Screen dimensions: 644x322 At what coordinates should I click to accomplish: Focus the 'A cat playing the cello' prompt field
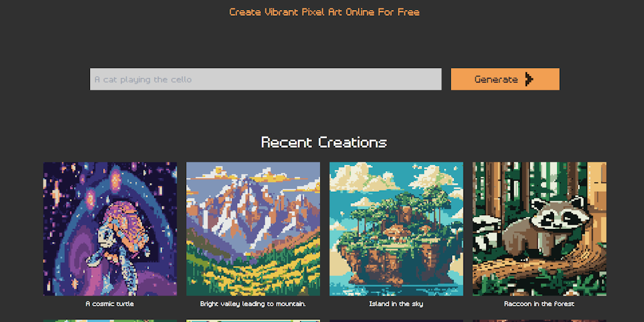click(265, 79)
